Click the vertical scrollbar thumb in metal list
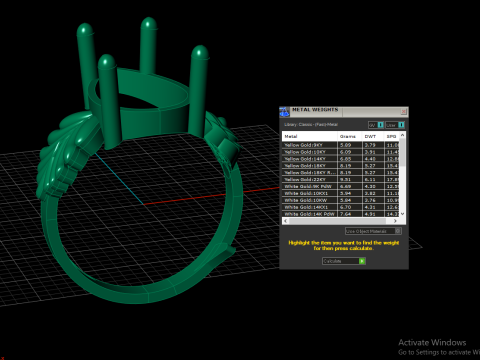The image size is (480, 360). coord(402,152)
